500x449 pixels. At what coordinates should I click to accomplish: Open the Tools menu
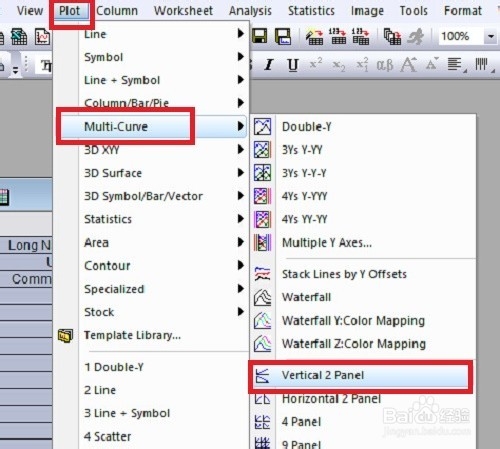point(414,11)
